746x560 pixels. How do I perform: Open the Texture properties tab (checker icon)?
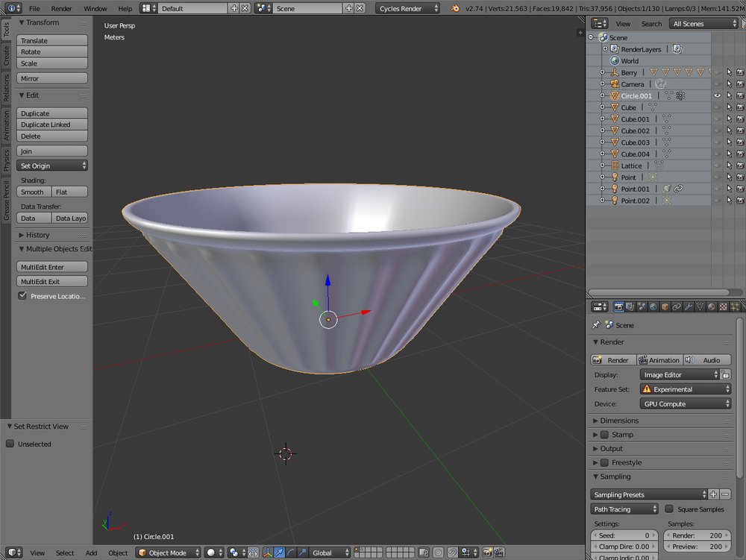click(x=723, y=306)
